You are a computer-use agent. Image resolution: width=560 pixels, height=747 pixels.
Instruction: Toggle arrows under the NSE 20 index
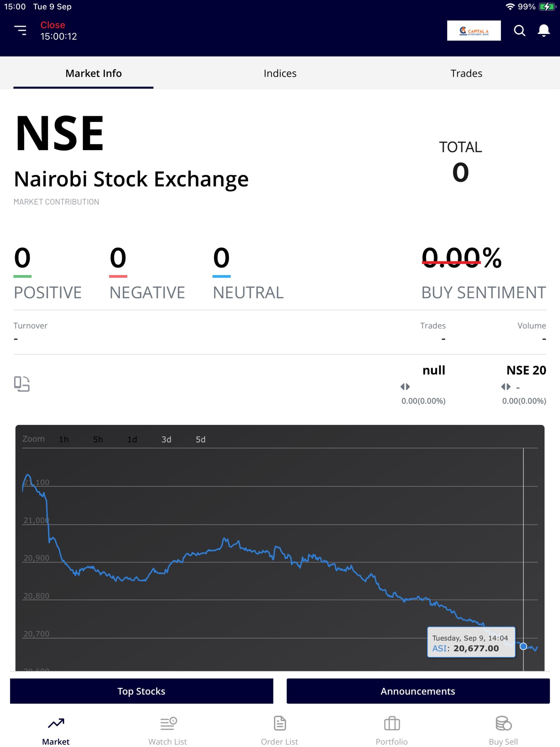point(506,387)
